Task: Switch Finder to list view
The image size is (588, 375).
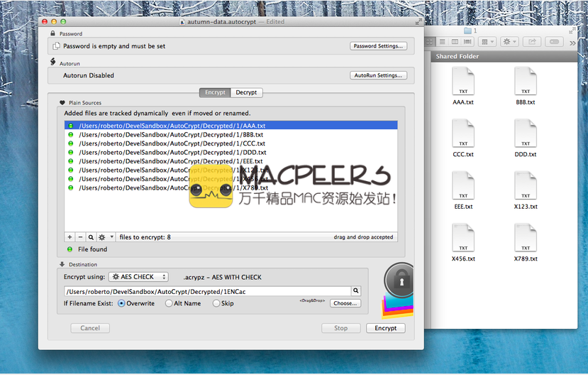Action: pos(443,42)
